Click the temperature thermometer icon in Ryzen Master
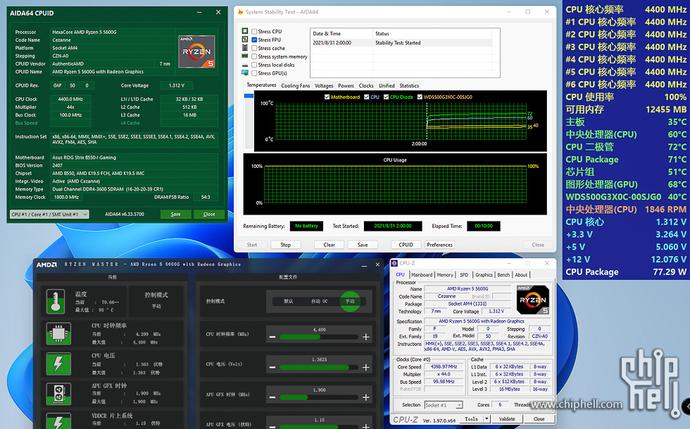This screenshot has height=429, width=690. pyautogui.click(x=57, y=300)
